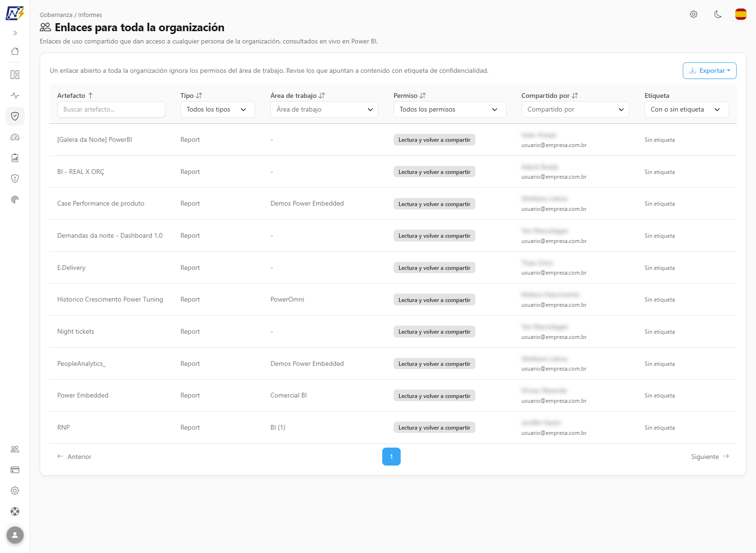
Task: Open the Todos los tipos dropdown
Action: click(x=217, y=109)
